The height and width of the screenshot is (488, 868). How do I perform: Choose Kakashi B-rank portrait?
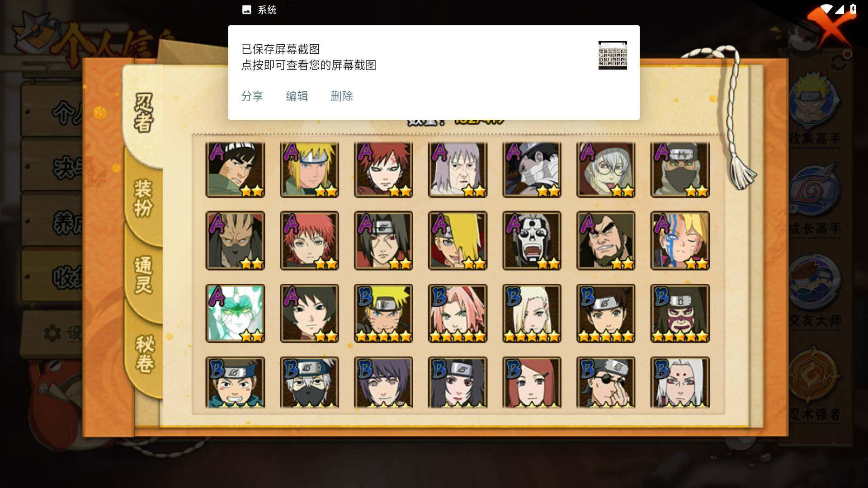coord(309,382)
